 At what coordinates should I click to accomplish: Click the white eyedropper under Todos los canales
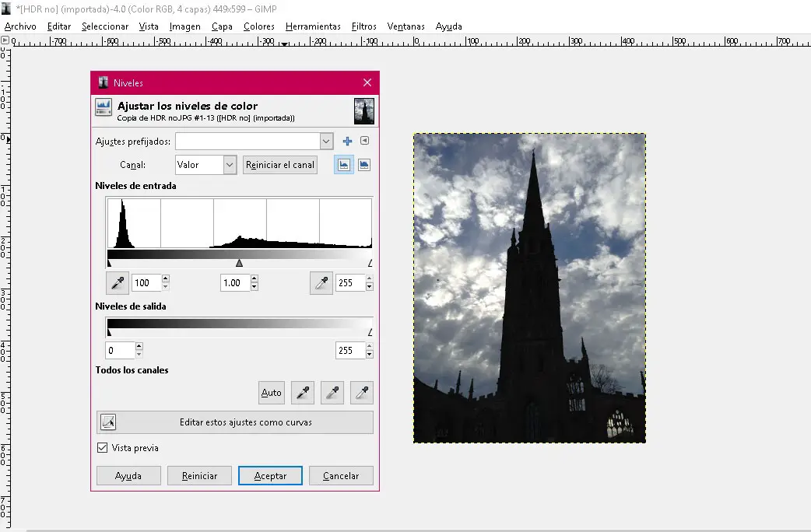pos(361,393)
